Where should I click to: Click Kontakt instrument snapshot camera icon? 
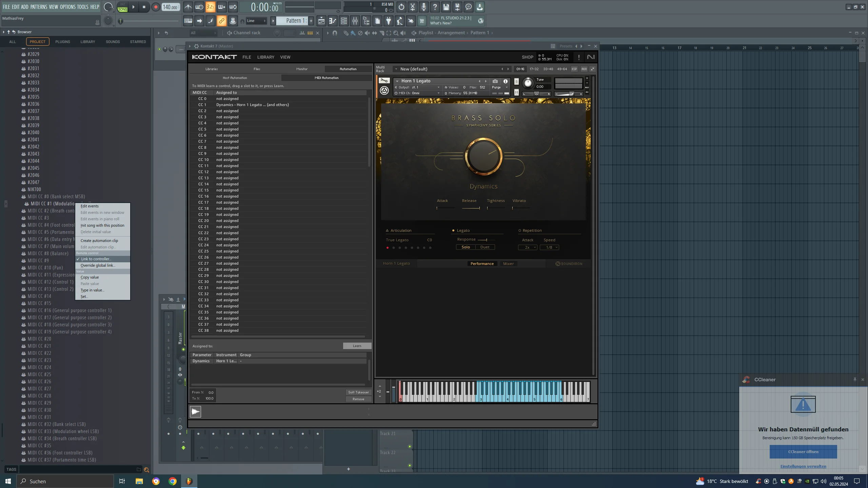point(495,81)
